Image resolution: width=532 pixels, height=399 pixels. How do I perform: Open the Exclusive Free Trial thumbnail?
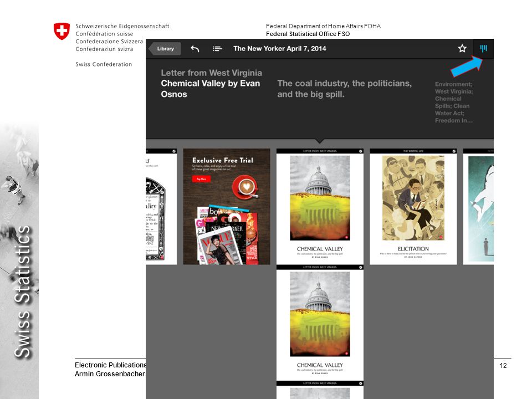[227, 207]
